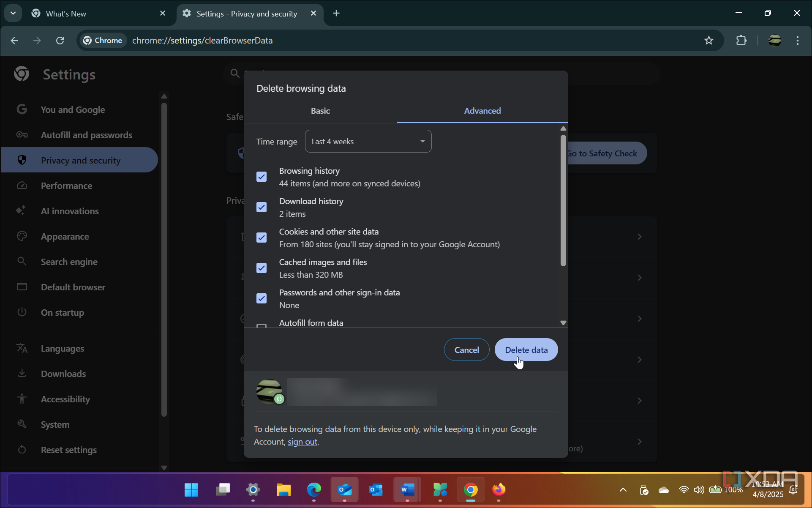Image resolution: width=812 pixels, height=508 pixels.
Task: Uncheck Download history checkbox
Action: pos(262,207)
